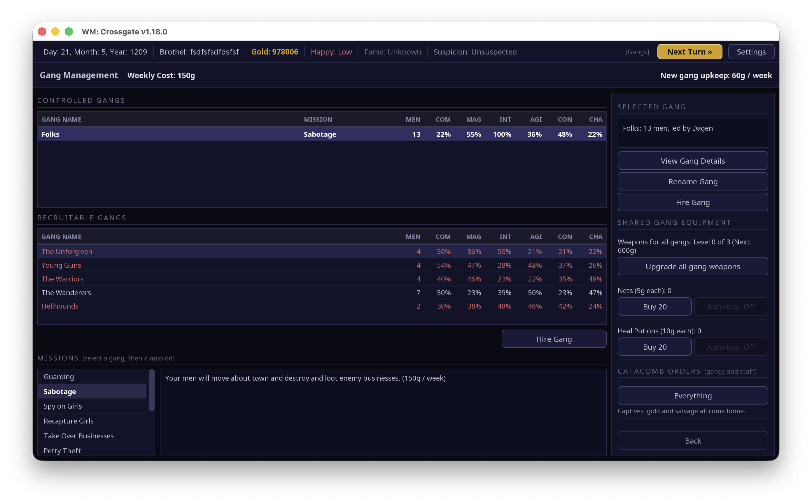The height and width of the screenshot is (504, 812).
Task: Select the Young Guns gang
Action: click(322, 265)
